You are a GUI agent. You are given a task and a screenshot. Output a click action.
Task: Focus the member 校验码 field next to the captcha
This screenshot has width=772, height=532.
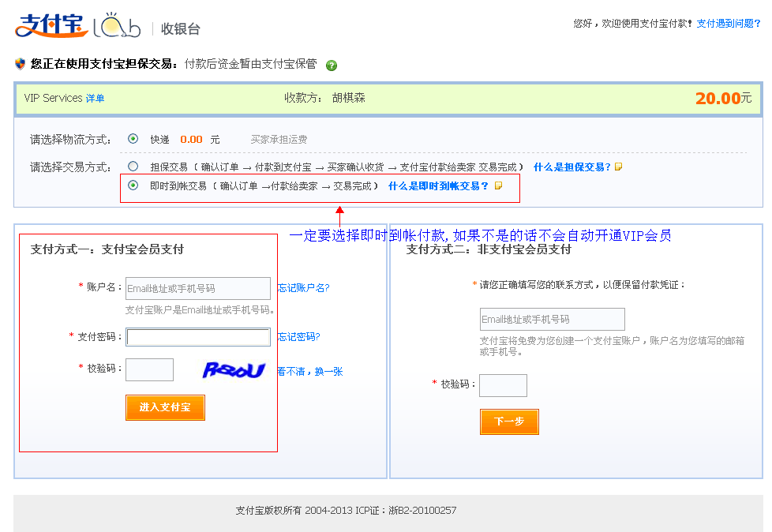(x=150, y=369)
